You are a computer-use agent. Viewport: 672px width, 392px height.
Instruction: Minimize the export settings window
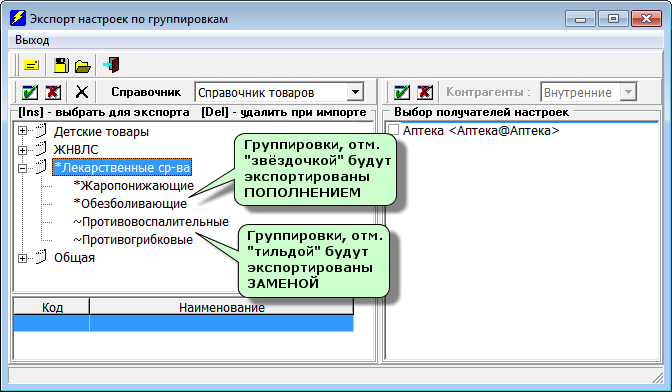(580, 19)
